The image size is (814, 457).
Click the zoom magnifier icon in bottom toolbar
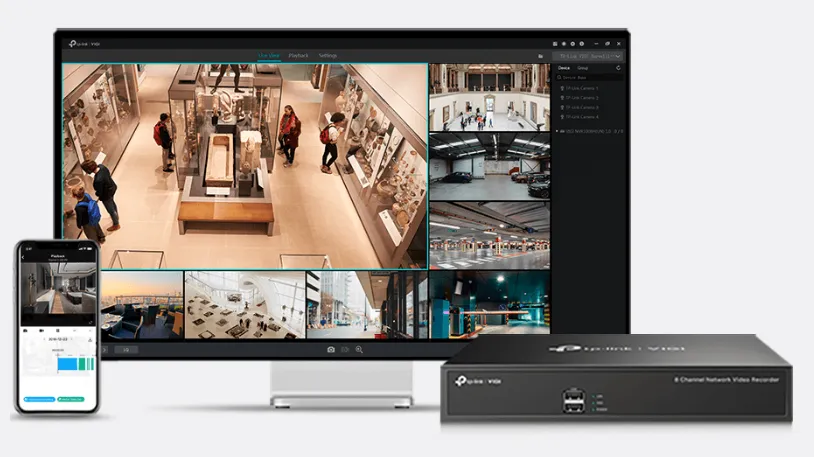click(x=359, y=349)
